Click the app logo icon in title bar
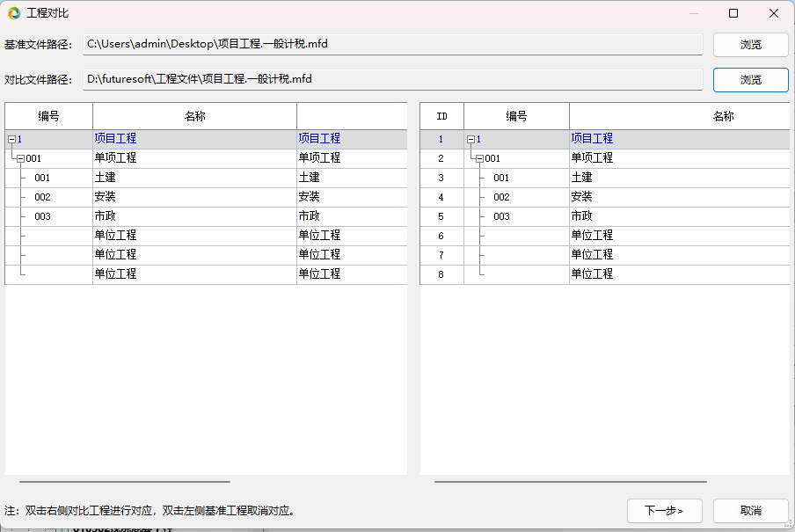The image size is (795, 532). click(14, 13)
